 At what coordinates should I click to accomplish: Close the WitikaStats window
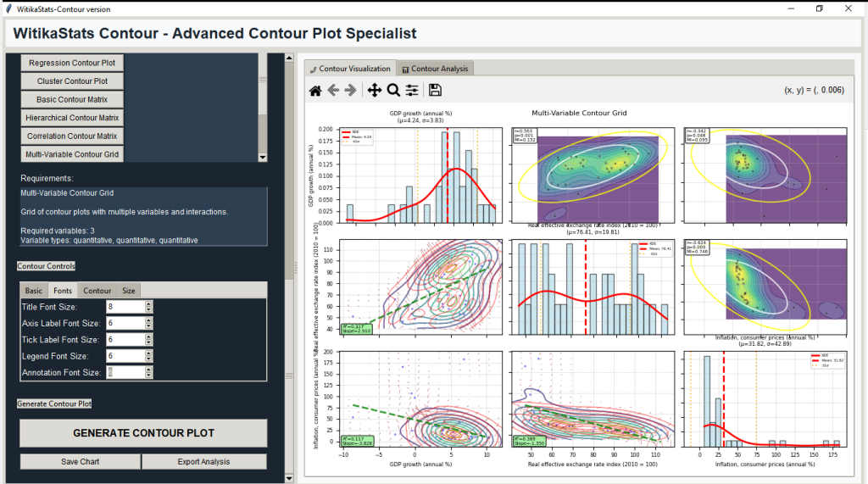click(848, 8)
